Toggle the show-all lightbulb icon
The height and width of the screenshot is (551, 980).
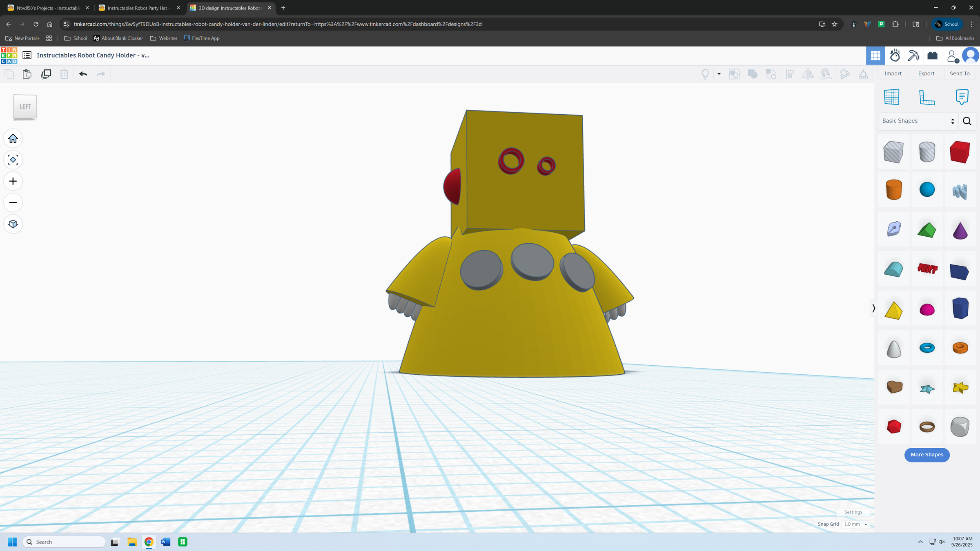pos(705,74)
